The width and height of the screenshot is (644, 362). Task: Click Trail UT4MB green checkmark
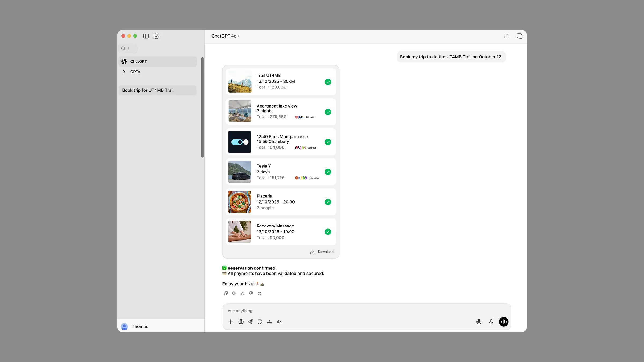328,82
